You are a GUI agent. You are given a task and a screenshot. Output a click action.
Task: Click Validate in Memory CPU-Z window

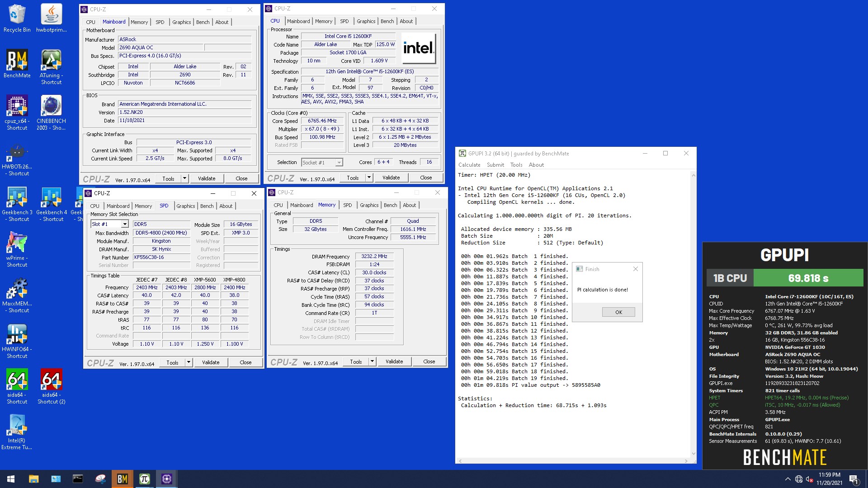pos(394,361)
